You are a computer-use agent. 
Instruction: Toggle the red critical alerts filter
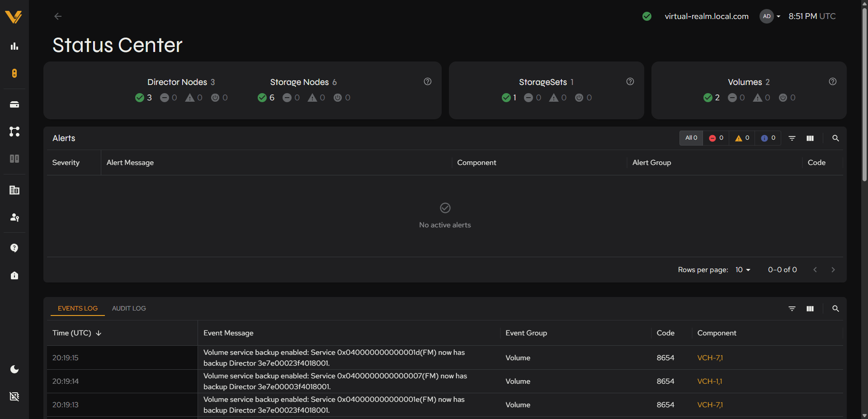pyautogui.click(x=716, y=138)
